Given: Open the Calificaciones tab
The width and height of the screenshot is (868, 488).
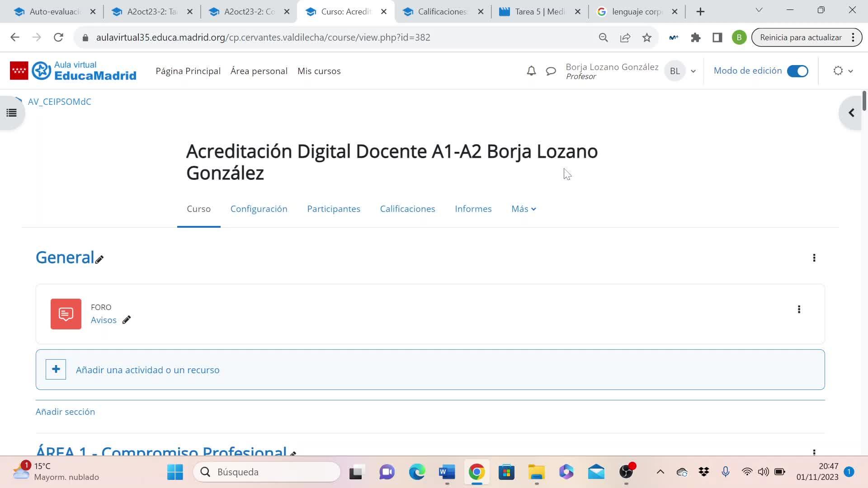Looking at the screenshot, I should (407, 209).
